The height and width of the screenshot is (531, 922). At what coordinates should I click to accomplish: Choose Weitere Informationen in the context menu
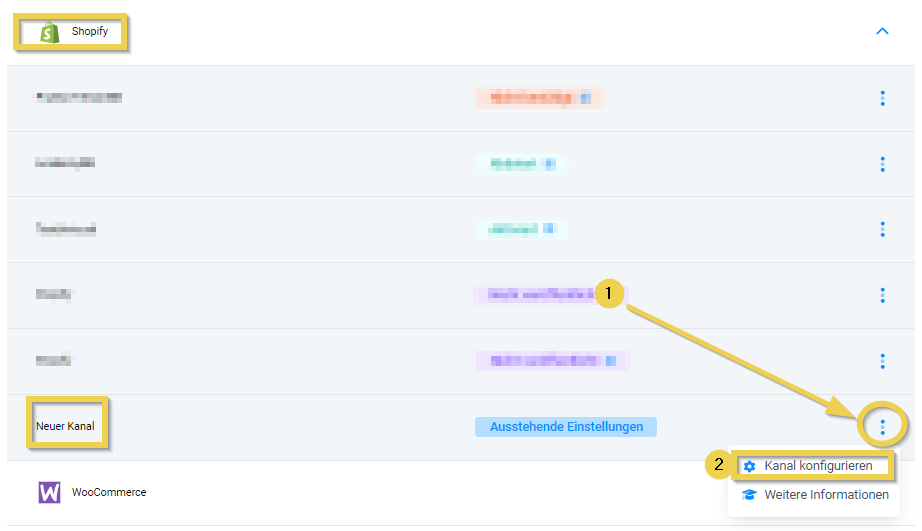826,495
